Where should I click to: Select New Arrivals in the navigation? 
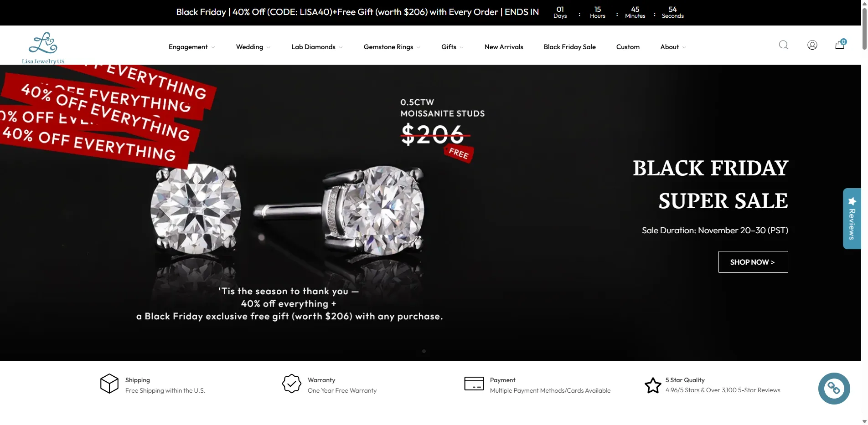[x=503, y=46]
